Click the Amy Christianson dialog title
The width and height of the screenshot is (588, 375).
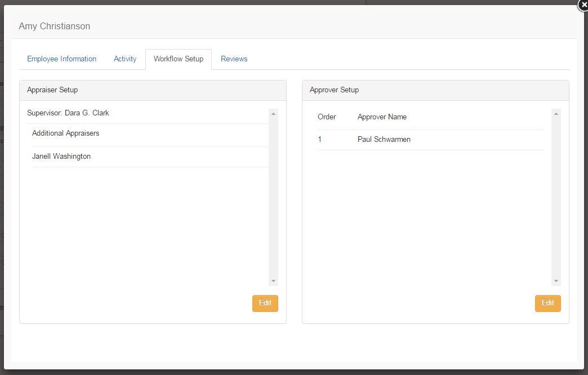[x=55, y=26]
